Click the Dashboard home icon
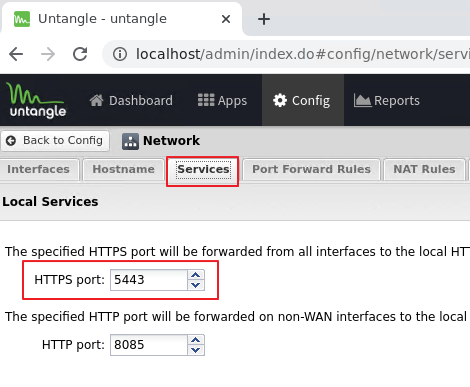This screenshot has width=470, height=387. point(96,100)
